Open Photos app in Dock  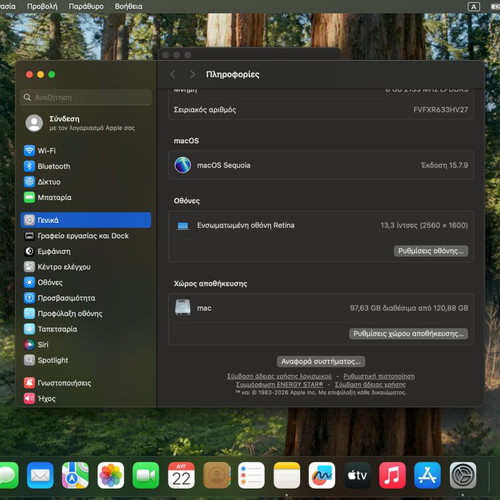111,475
